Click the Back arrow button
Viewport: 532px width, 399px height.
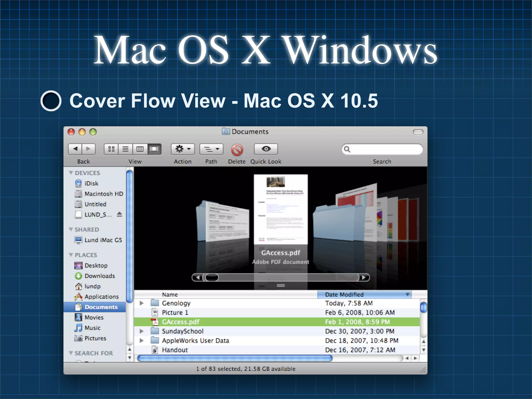(x=75, y=149)
